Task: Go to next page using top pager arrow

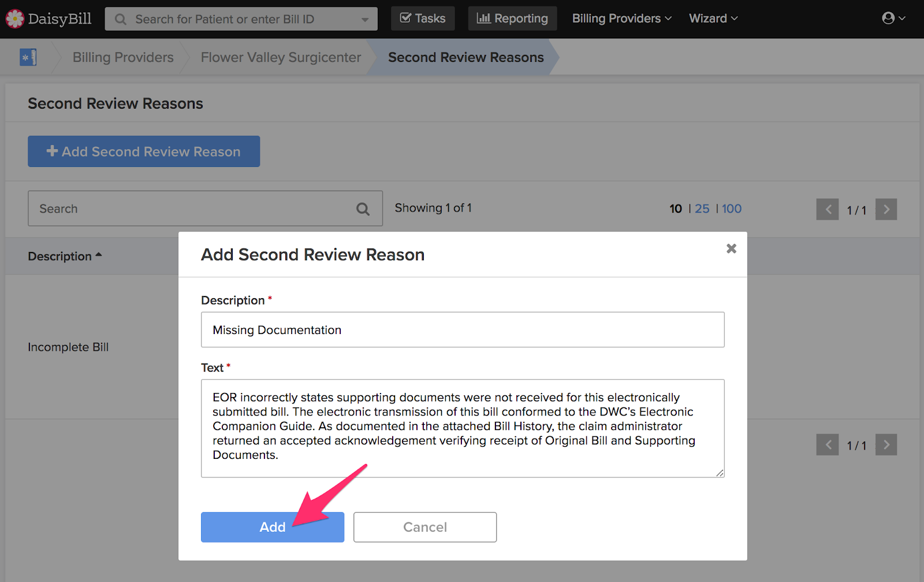Action: point(886,209)
